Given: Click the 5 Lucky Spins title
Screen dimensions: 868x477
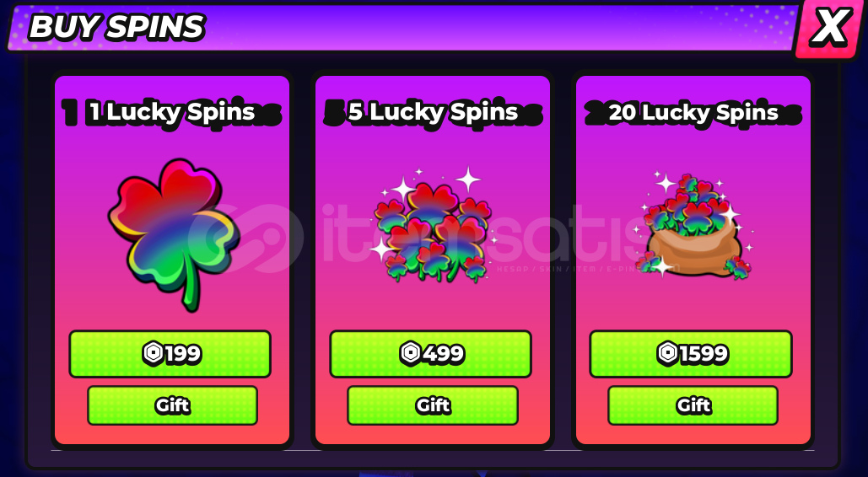Looking at the screenshot, I should 433,112.
